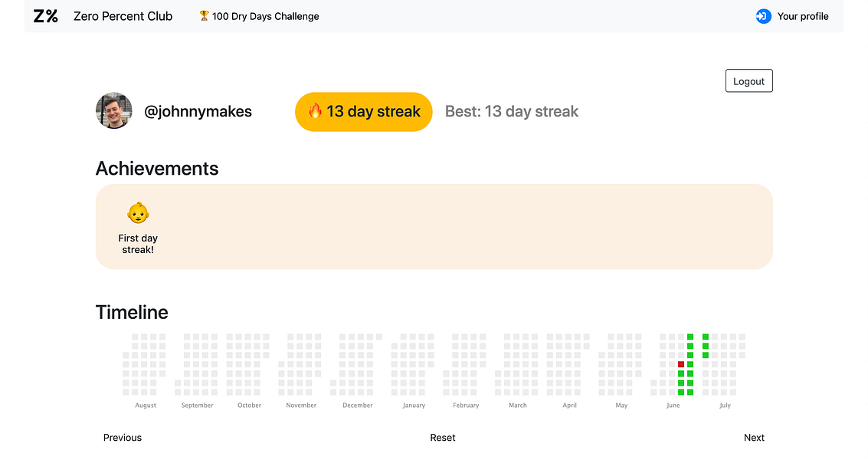Select the red day square in timeline
The height and width of the screenshot is (460, 868).
[681, 364]
